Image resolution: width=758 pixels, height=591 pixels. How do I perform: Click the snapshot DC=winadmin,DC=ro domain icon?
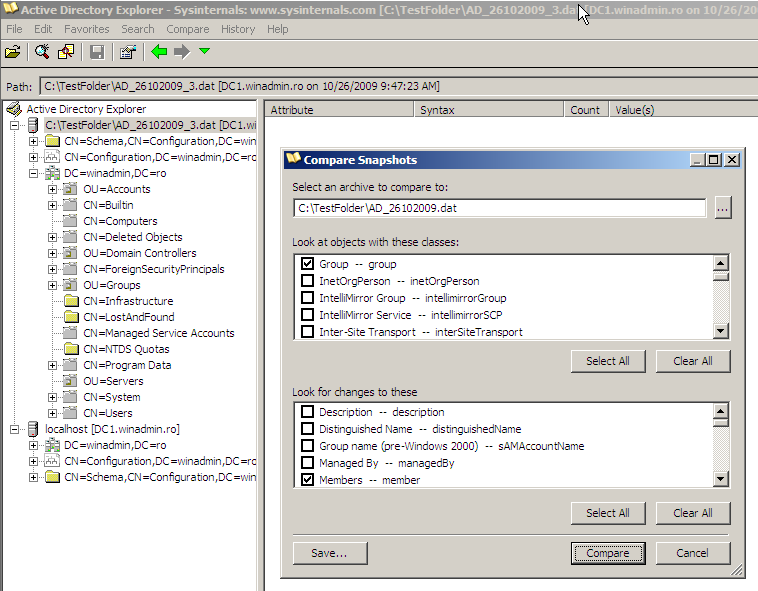(52, 173)
